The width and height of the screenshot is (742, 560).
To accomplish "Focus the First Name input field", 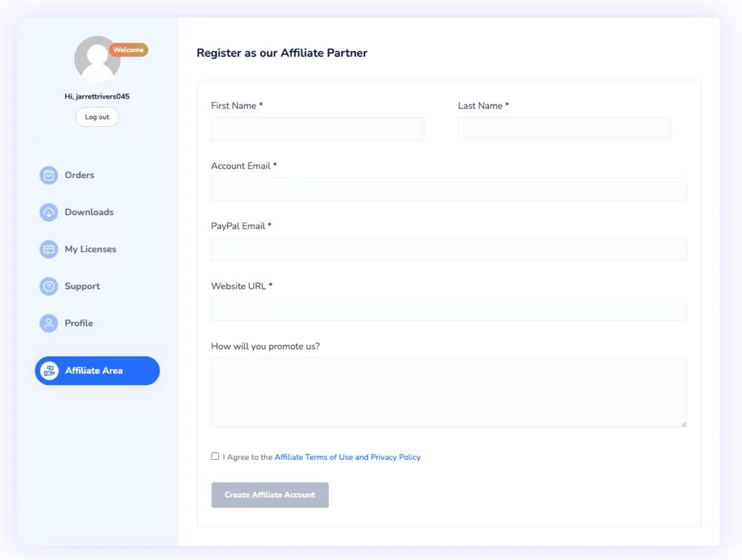I will click(318, 128).
